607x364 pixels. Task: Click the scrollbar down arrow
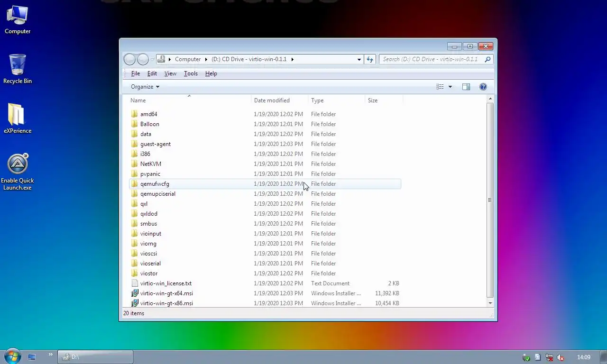coord(490,303)
